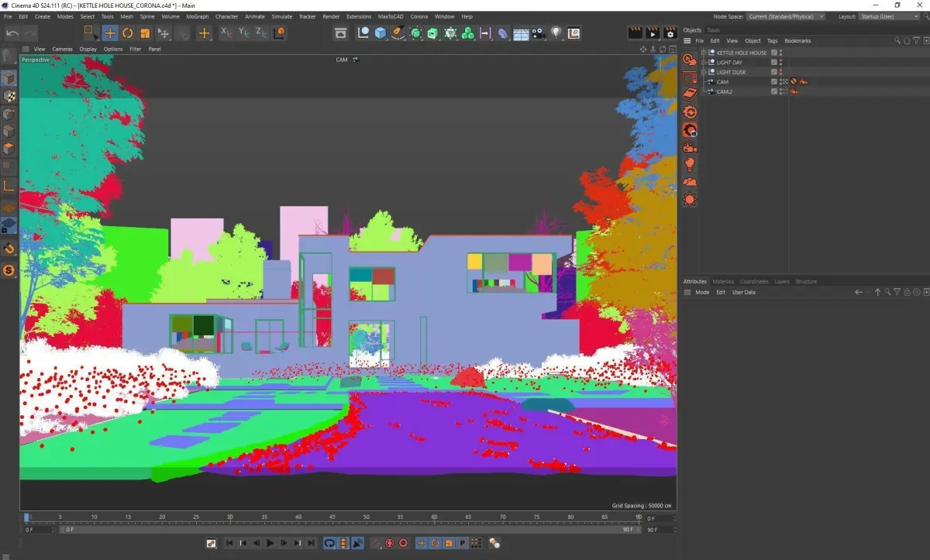Toggle layer checkbox for KETTLE HOLE HOUSE
930x560 pixels.
click(773, 53)
